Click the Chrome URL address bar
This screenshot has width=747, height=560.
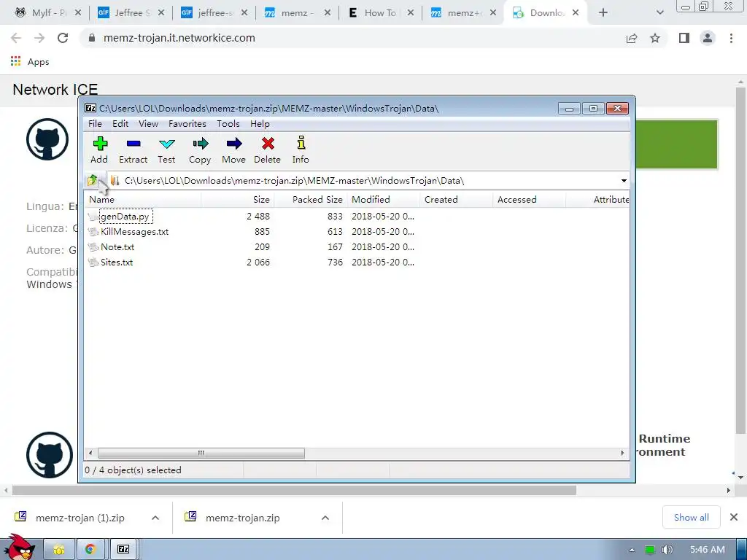(x=352, y=38)
